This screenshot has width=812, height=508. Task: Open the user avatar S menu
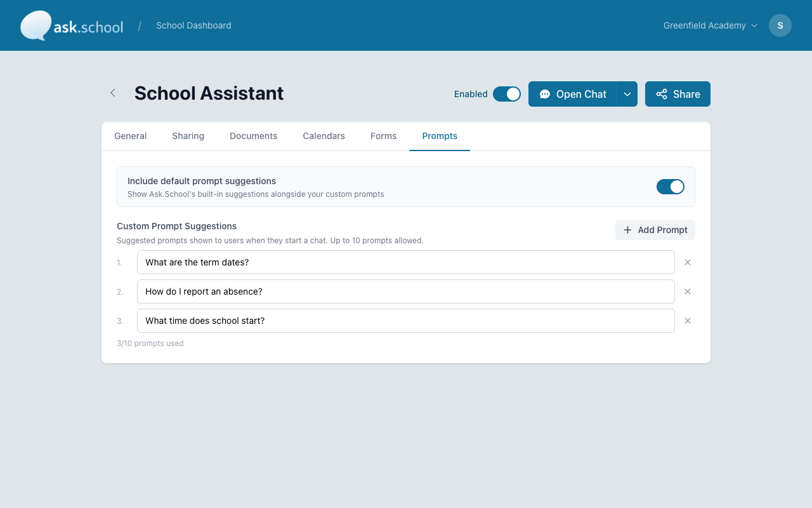click(x=780, y=25)
